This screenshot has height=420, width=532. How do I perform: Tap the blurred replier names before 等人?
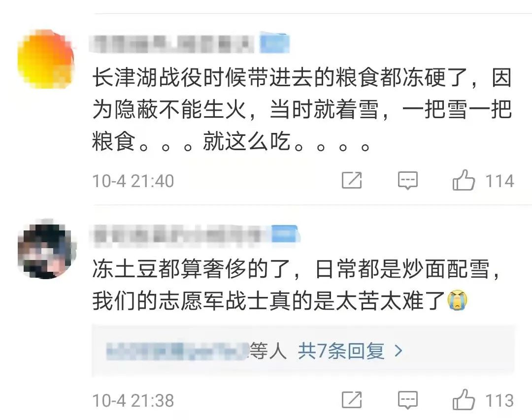(x=177, y=351)
